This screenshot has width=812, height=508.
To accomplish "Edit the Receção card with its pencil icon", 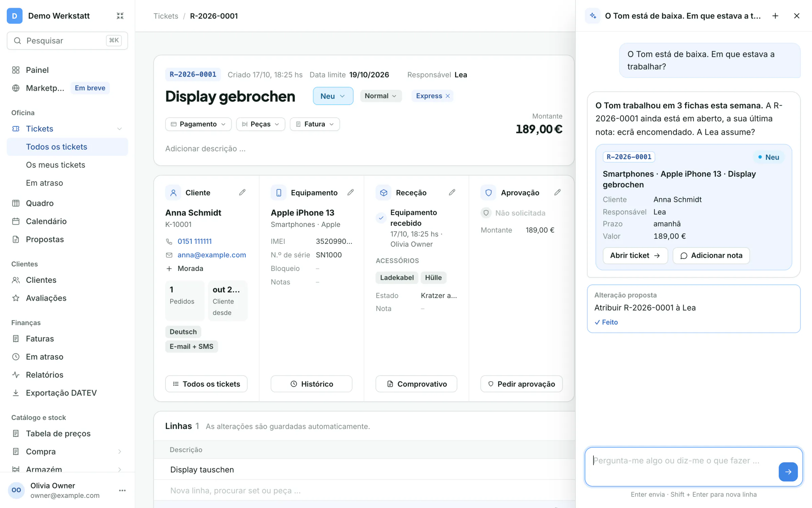I will pos(452,192).
